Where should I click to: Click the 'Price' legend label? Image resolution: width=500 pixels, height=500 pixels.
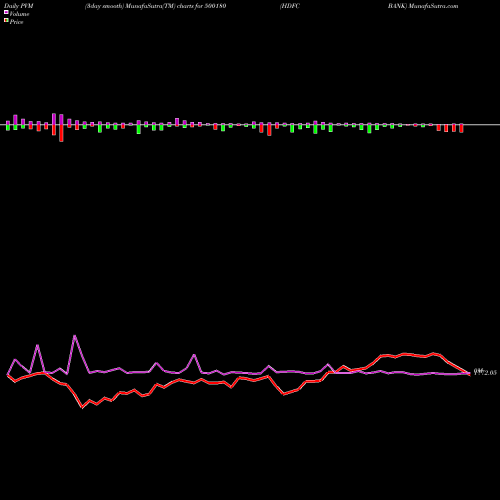[x=16, y=22]
